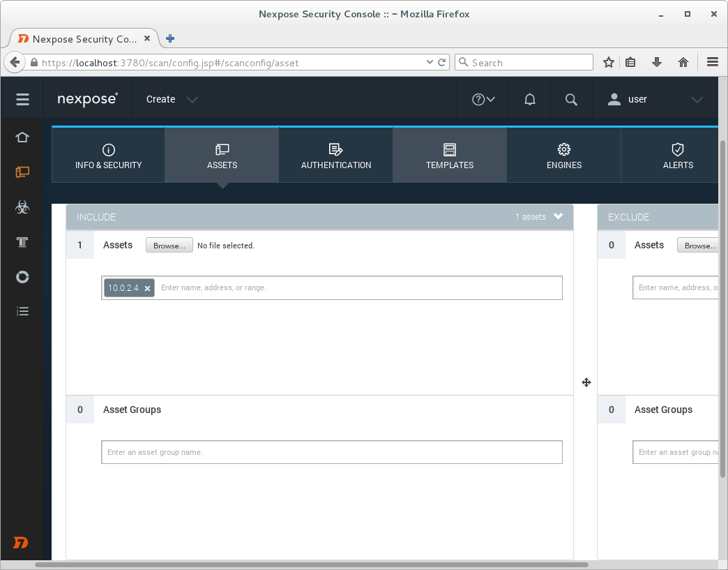Click the Rapid7 logo in the sidebar bottom
The width and height of the screenshot is (728, 570).
point(20,542)
